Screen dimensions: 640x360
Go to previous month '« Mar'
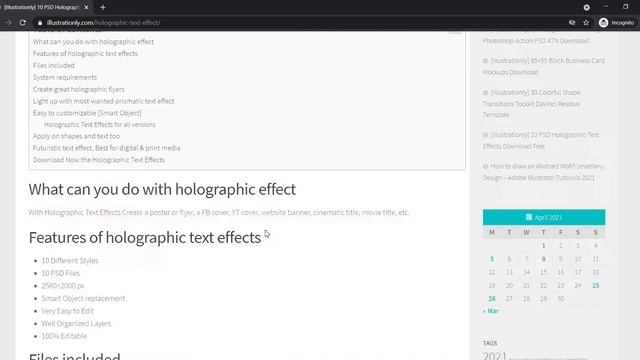pos(491,311)
